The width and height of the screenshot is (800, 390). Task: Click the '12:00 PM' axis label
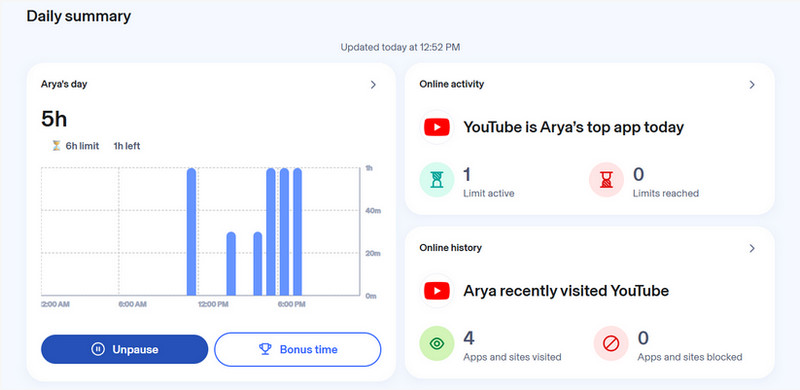pos(213,304)
